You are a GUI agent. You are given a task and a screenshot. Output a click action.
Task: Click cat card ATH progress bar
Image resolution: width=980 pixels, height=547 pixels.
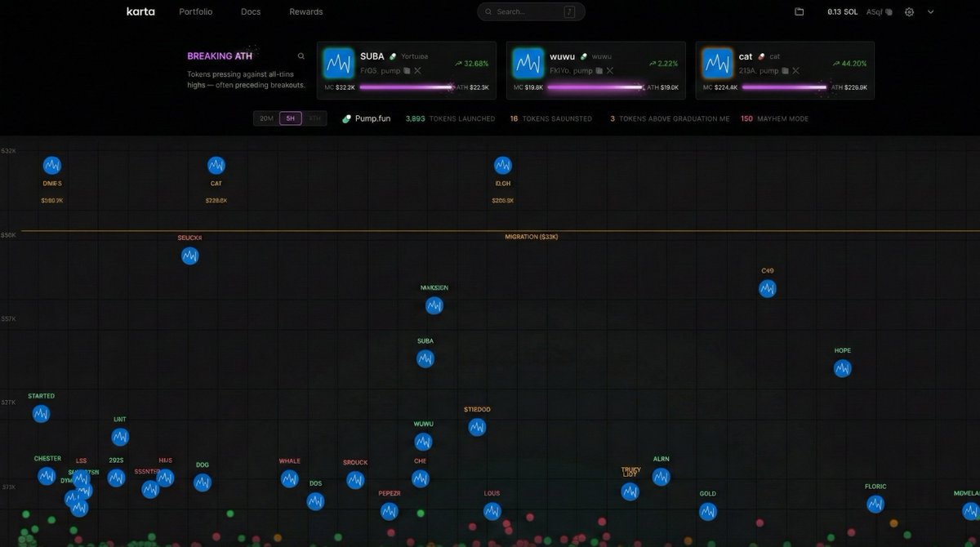(785, 87)
